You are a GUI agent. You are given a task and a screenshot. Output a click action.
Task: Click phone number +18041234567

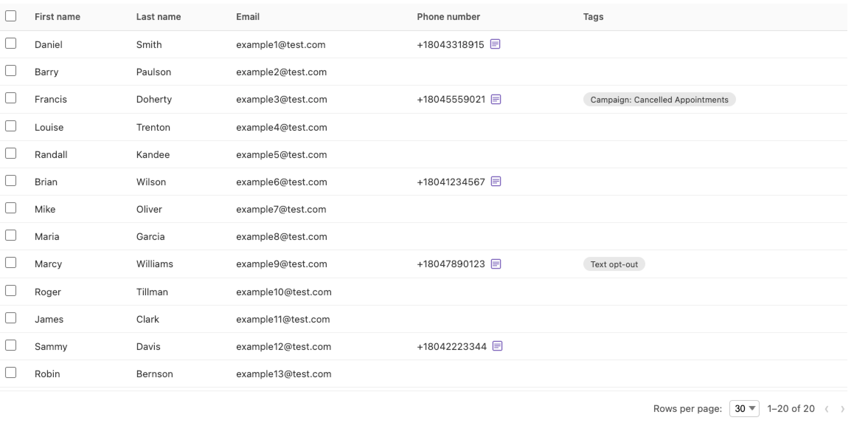point(451,182)
